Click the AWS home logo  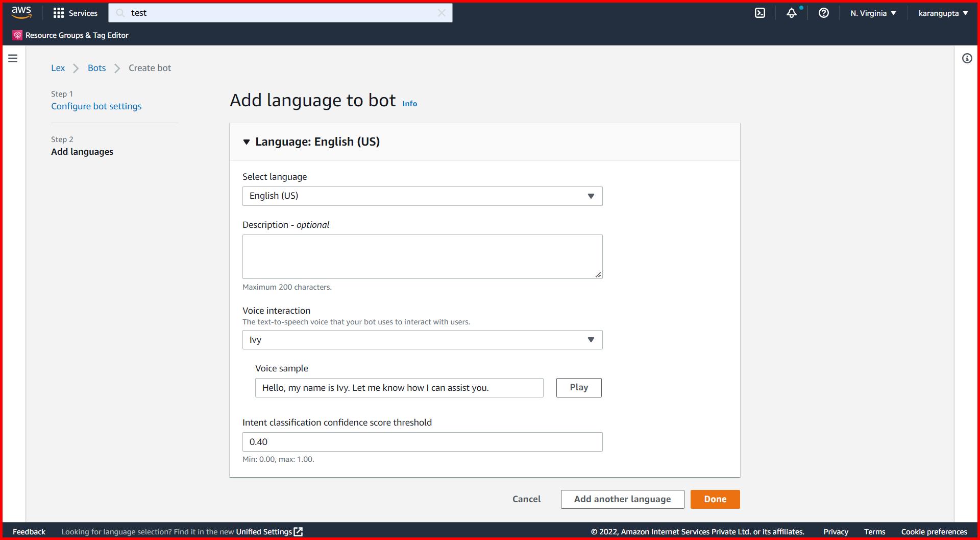click(20, 12)
